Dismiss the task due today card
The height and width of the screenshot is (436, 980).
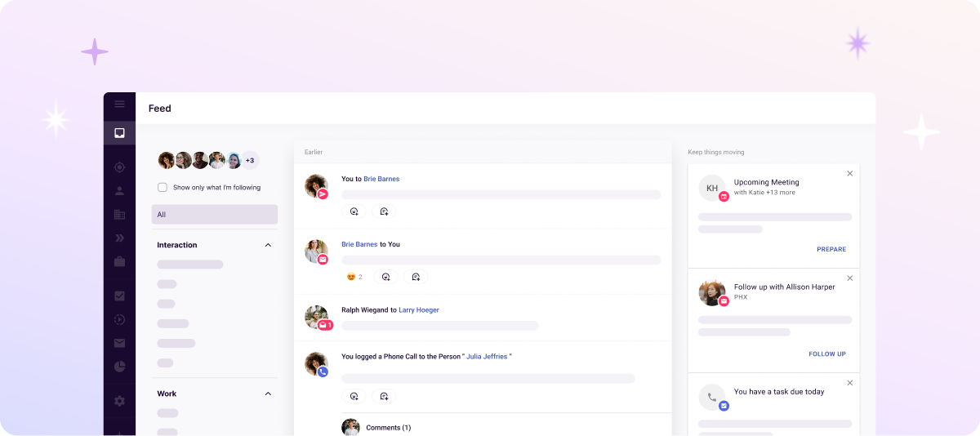click(x=850, y=382)
